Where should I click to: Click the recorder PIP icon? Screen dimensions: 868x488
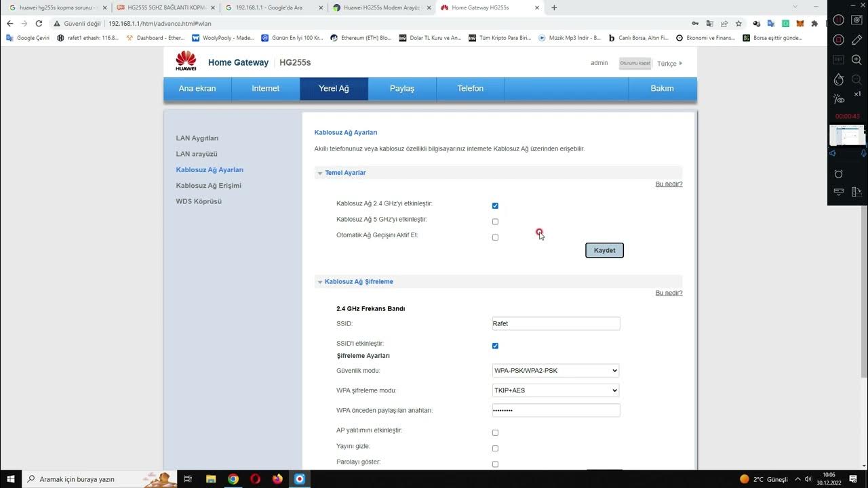839,60
